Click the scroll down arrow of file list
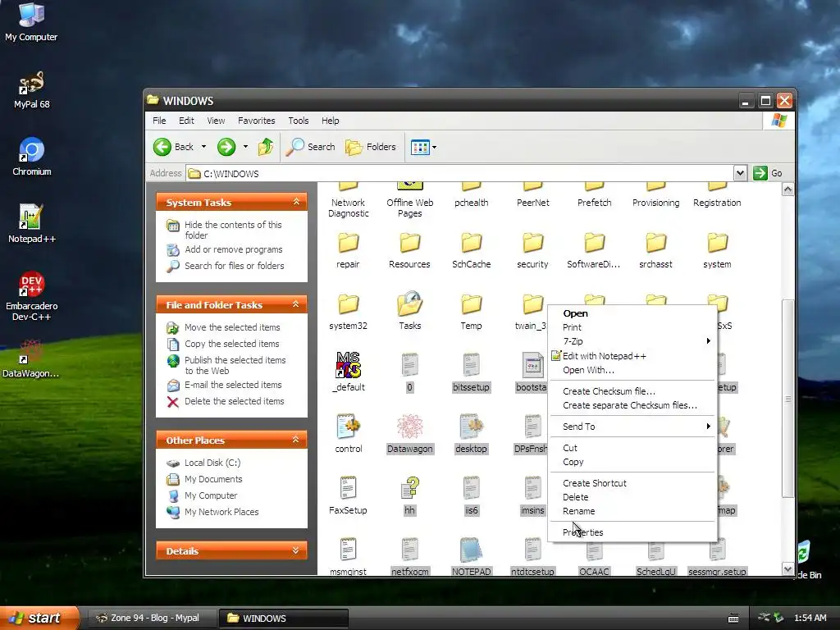Screen dimensions: 840x630 pyautogui.click(x=787, y=569)
